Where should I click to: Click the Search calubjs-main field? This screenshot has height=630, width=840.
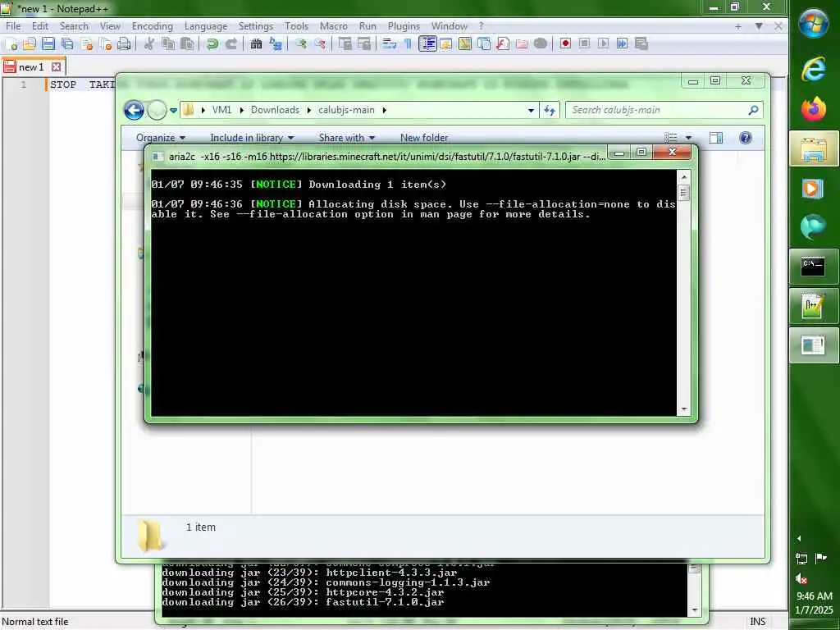(x=664, y=110)
